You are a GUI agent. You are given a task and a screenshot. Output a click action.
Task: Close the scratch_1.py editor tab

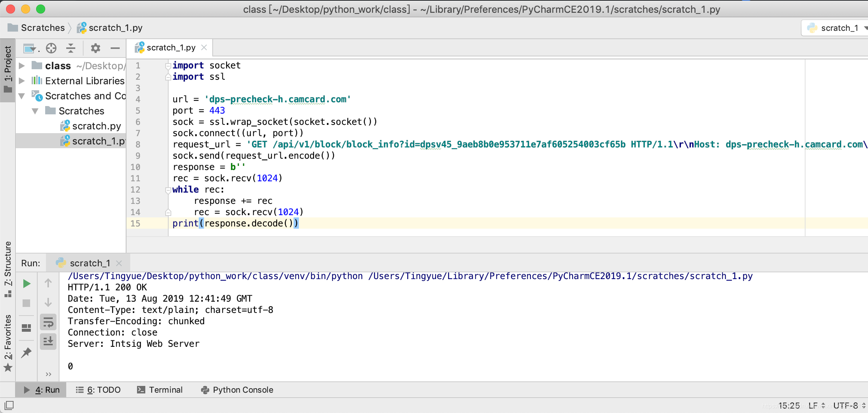pyautogui.click(x=204, y=48)
